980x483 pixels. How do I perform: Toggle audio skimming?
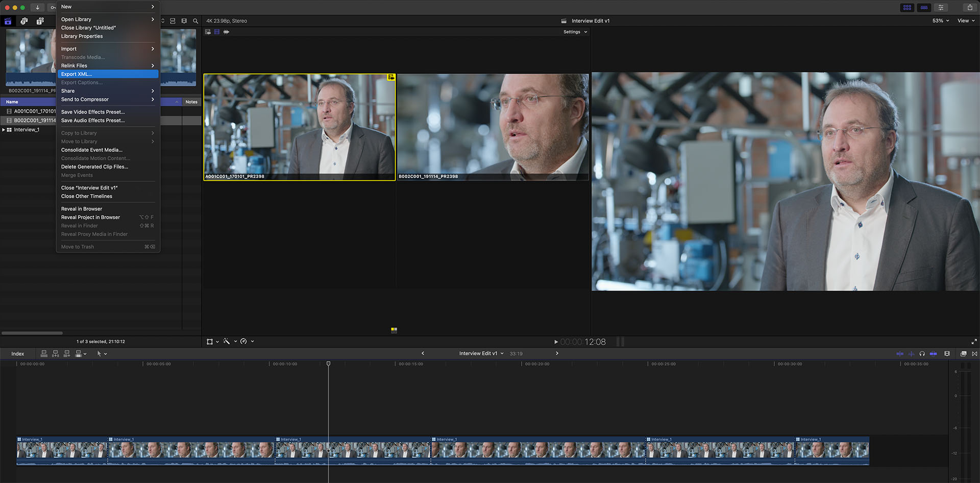point(911,353)
